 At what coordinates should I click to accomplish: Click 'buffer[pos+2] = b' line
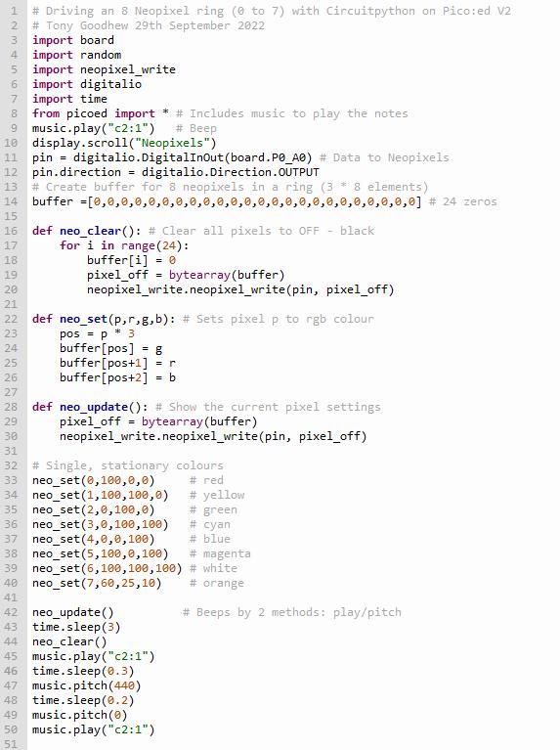coord(117,377)
